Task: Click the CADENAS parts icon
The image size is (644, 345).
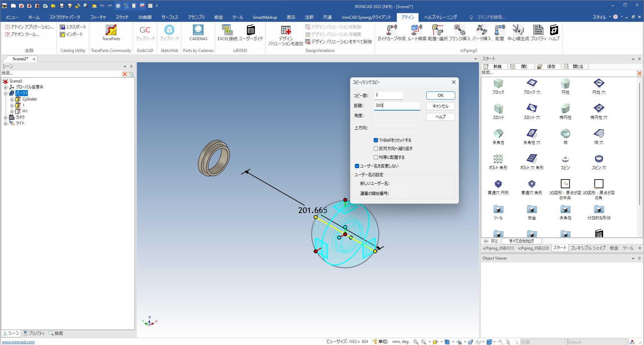Action: [x=198, y=33]
